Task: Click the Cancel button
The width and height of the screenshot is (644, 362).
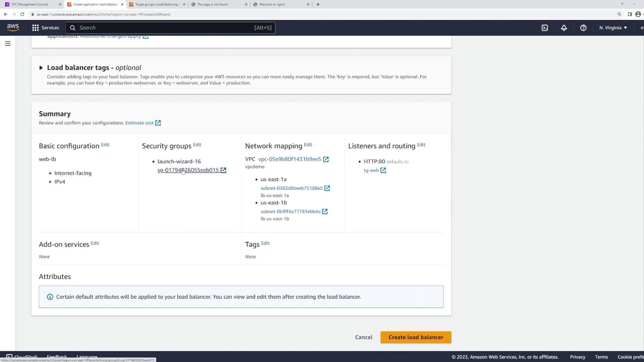Action: coord(364,337)
